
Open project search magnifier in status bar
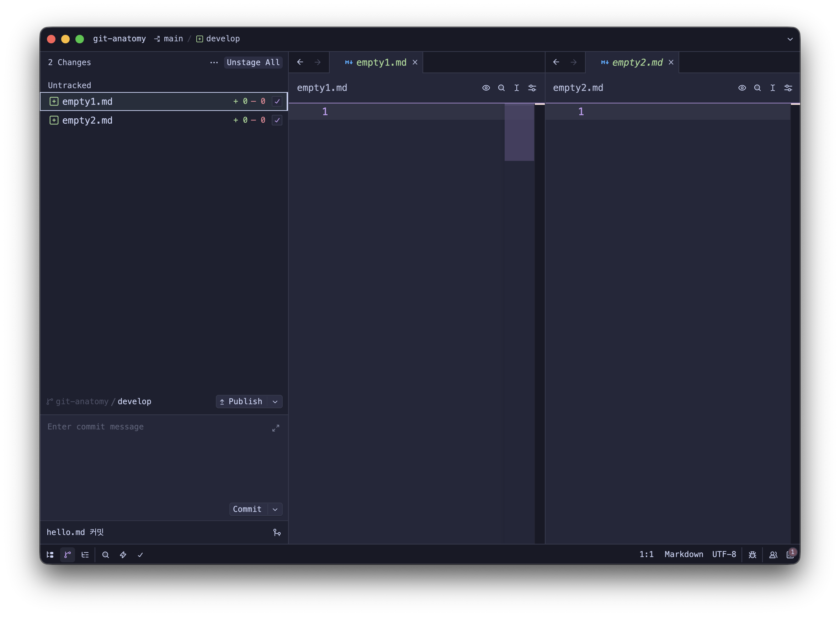(105, 555)
